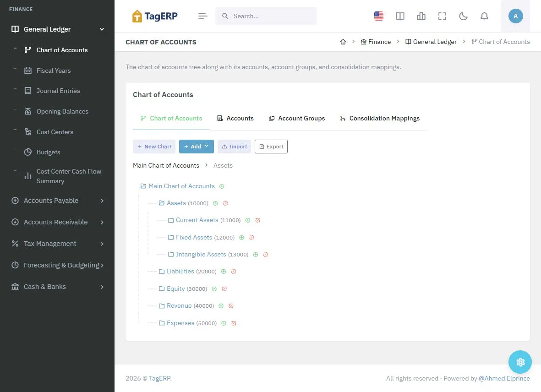Viewport: 541px width, 392px height.
Task: Click the Search input field
Action: [266, 16]
